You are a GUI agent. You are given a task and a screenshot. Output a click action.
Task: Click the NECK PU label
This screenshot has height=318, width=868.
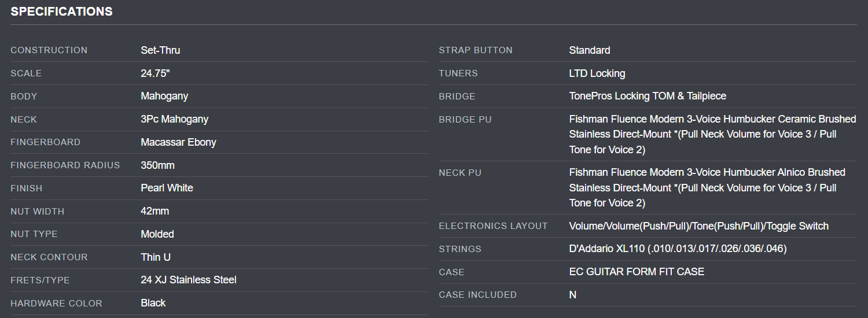460,173
